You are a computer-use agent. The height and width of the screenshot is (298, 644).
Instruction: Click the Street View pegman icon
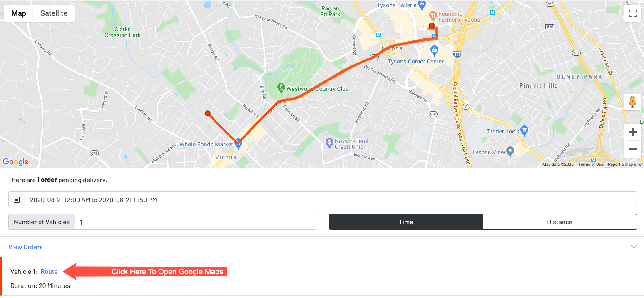tap(632, 102)
